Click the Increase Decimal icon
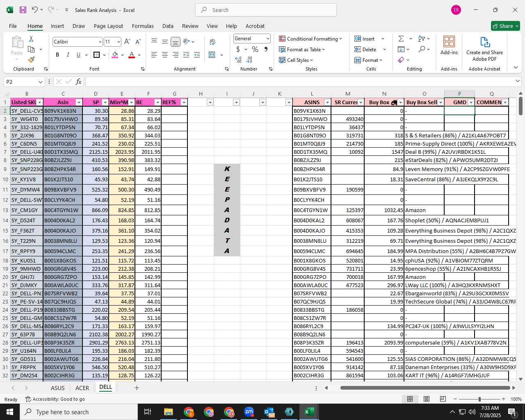The image size is (525, 420). click(x=238, y=60)
